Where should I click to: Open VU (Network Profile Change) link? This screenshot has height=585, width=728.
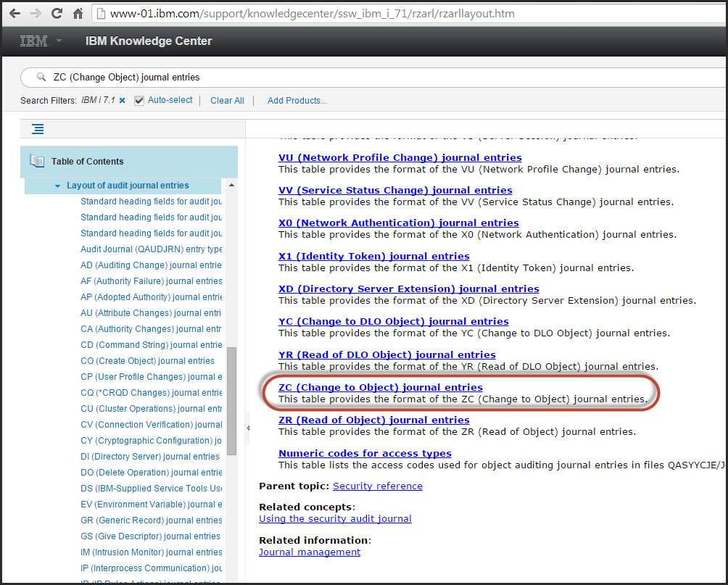coord(400,158)
